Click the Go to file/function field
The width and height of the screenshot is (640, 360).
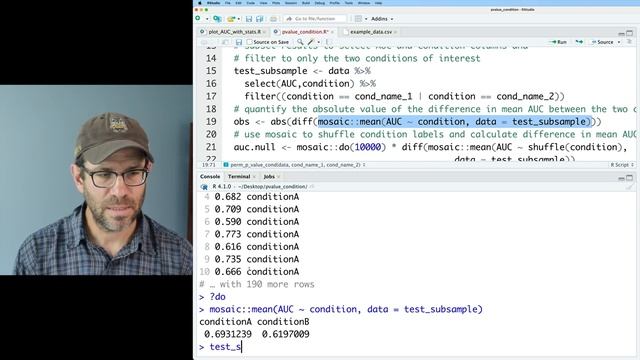click(x=315, y=19)
